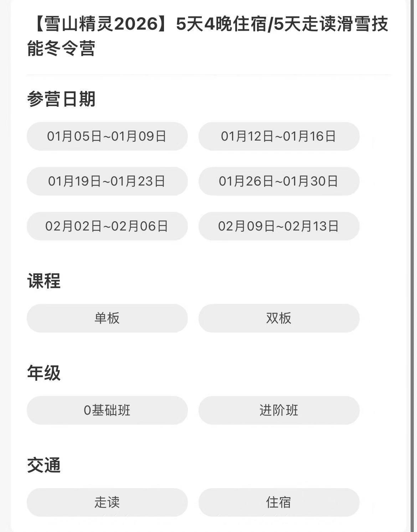Click the 能冬令营 title line
The image size is (417, 532).
click(61, 48)
